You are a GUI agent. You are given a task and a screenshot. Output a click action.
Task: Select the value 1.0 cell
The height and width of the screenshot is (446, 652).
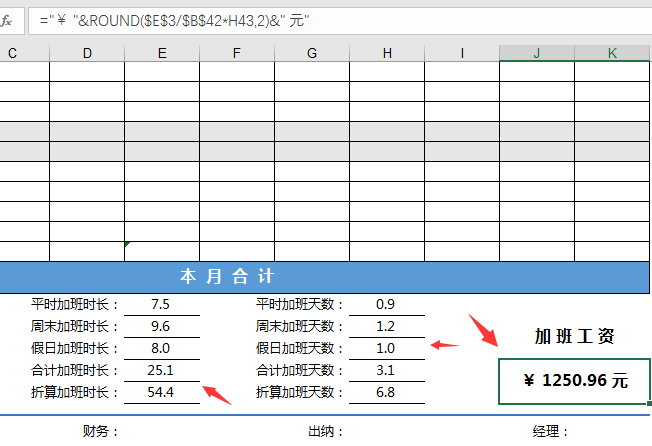(x=387, y=348)
